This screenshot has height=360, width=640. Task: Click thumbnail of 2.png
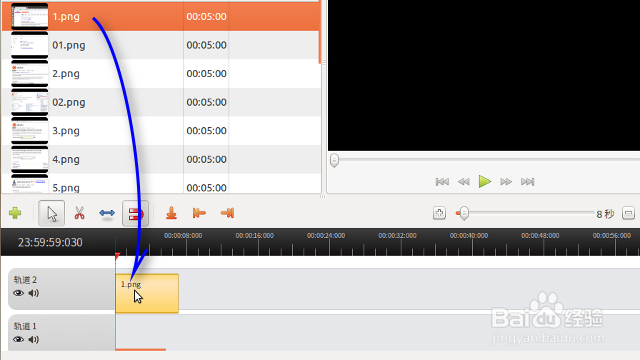click(29, 73)
